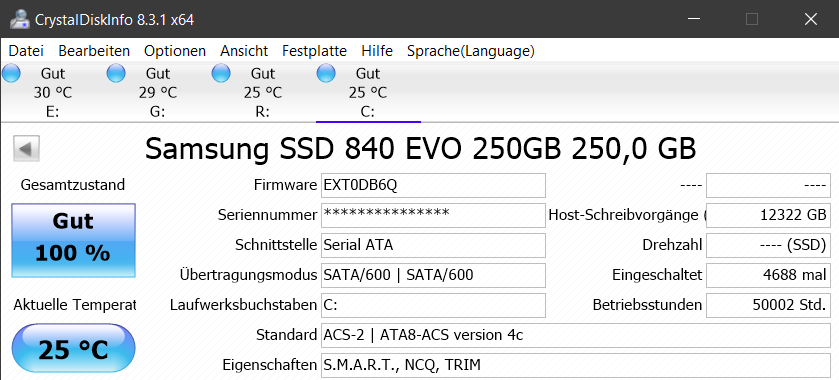Close the CrystalDiskInfo window

point(810,19)
